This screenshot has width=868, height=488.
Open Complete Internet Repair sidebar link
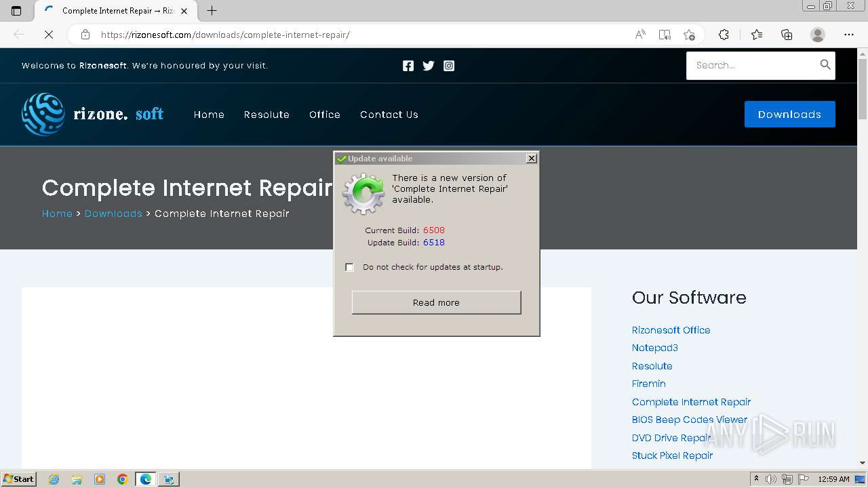point(691,402)
